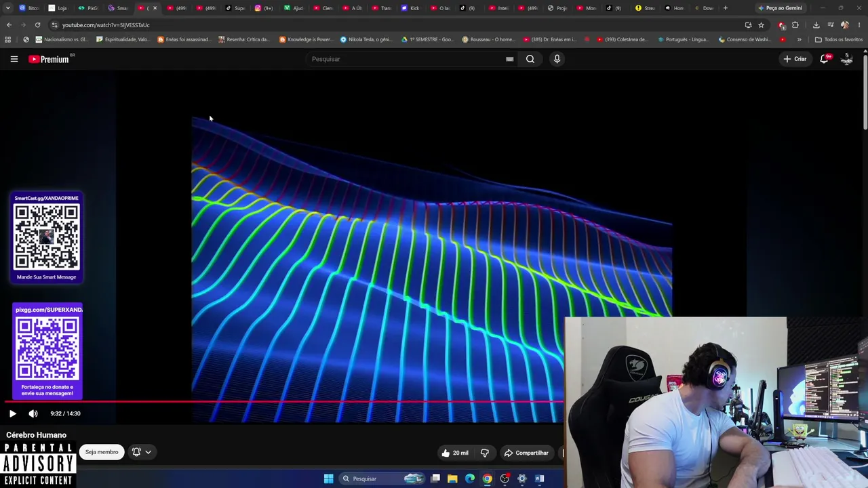The height and width of the screenshot is (488, 868).
Task: Bookmark this page with the star icon
Action: pos(761,25)
